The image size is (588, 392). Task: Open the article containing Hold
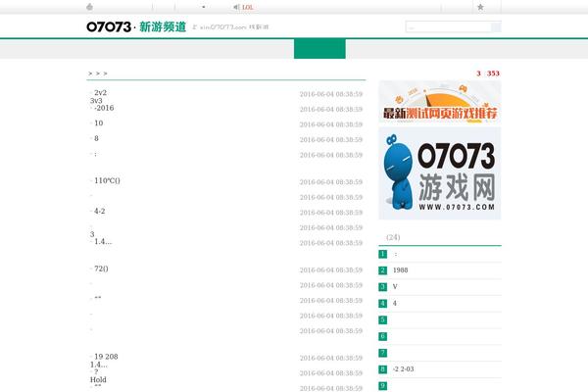pyautogui.click(x=98, y=379)
